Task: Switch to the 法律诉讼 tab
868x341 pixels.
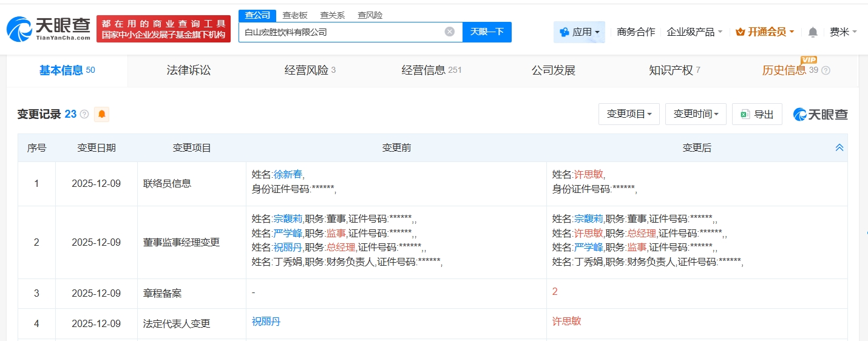Action: point(189,70)
